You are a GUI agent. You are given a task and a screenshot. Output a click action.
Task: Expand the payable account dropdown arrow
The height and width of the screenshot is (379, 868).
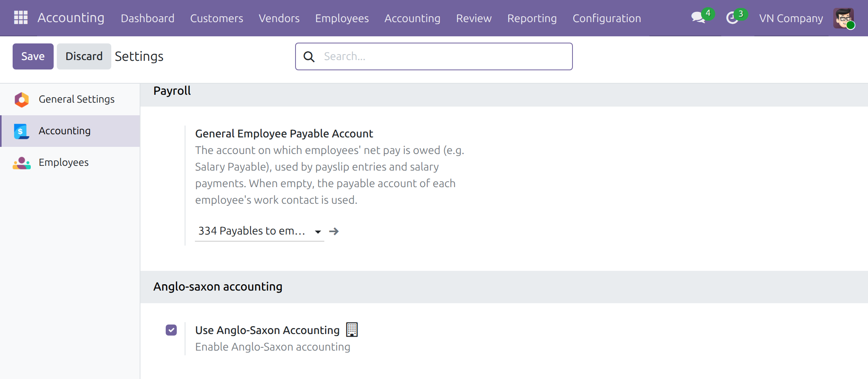click(318, 232)
